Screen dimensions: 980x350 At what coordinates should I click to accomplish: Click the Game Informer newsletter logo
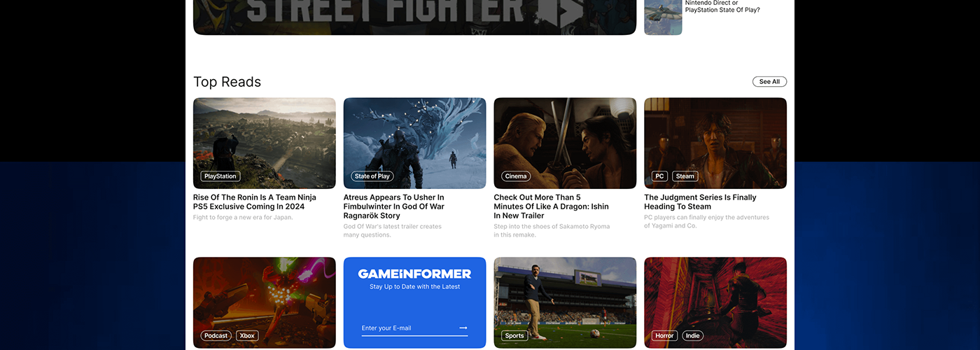[x=414, y=274]
